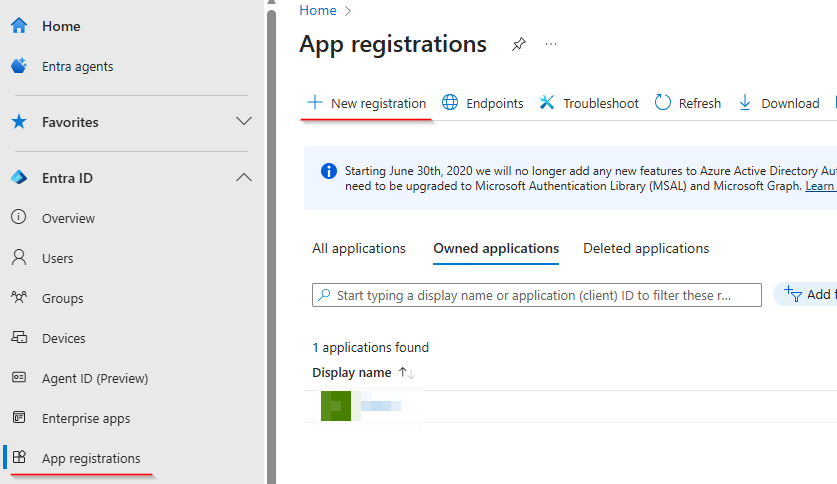Viewport: 837px width, 484px height.
Task: Click the Devices icon in sidebar
Action: [19, 338]
